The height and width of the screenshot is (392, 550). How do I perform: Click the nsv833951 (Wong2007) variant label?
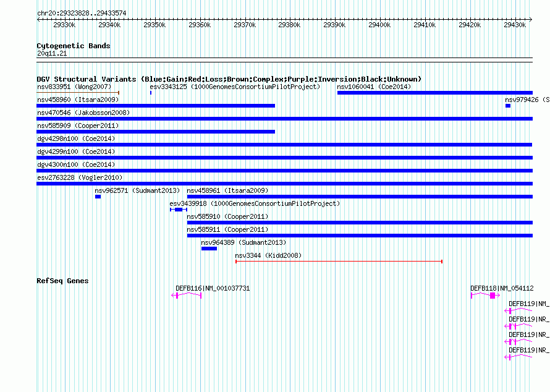[x=74, y=87]
